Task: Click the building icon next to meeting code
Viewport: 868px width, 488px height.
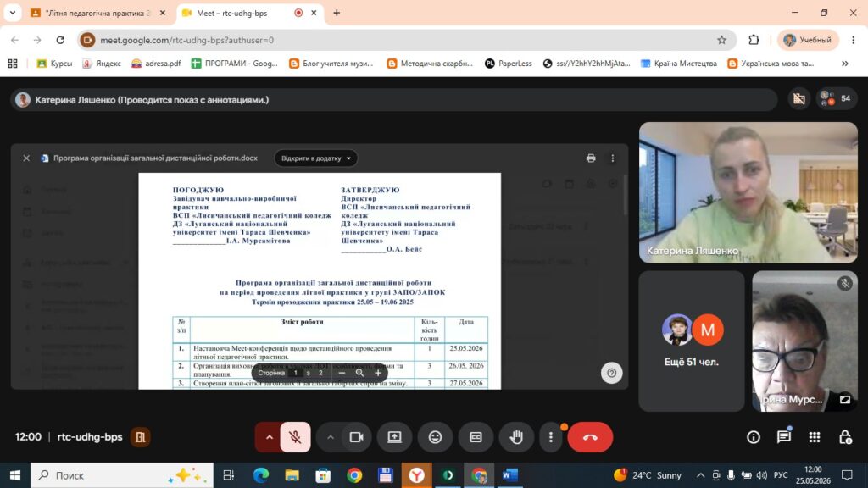Action: (140, 437)
